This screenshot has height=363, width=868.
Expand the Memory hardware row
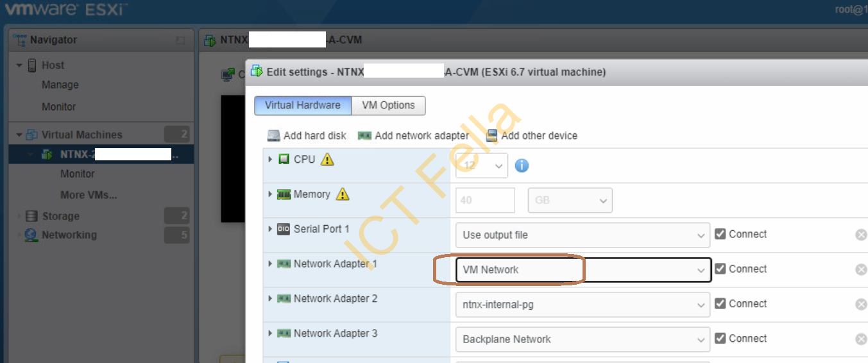click(x=270, y=194)
